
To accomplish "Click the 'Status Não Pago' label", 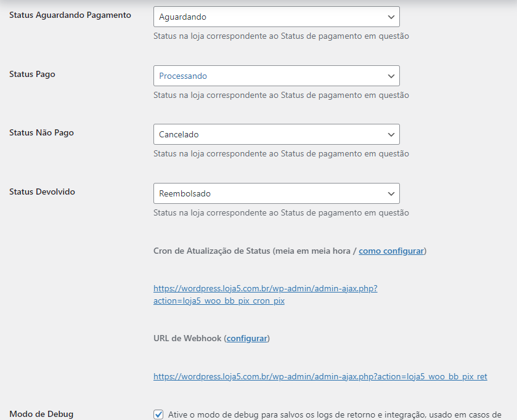I will click(41, 133).
